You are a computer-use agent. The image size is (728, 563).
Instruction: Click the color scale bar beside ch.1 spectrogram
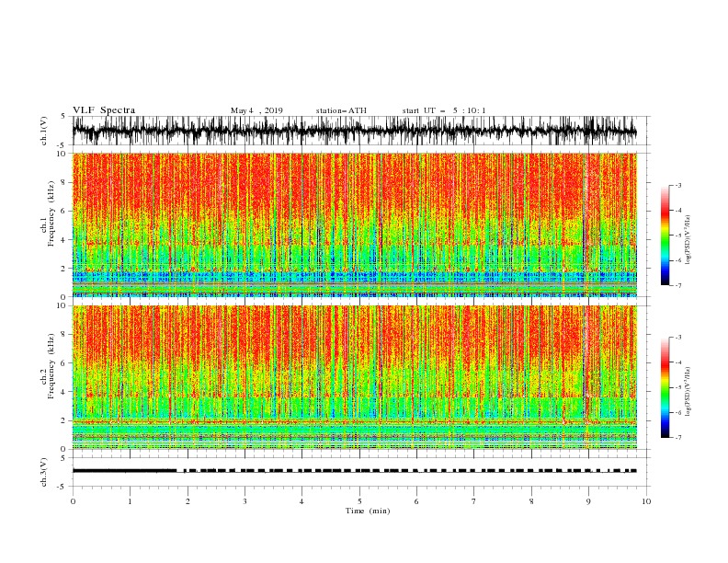pyautogui.click(x=665, y=236)
